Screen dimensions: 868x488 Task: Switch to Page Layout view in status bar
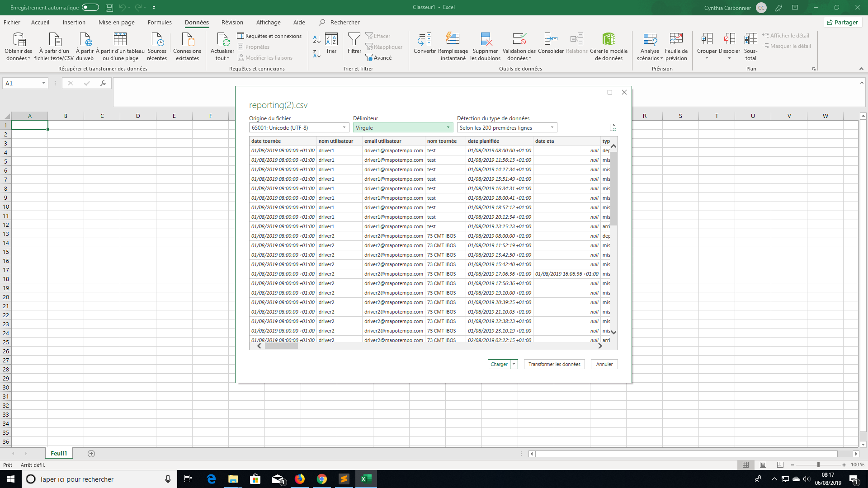763,465
